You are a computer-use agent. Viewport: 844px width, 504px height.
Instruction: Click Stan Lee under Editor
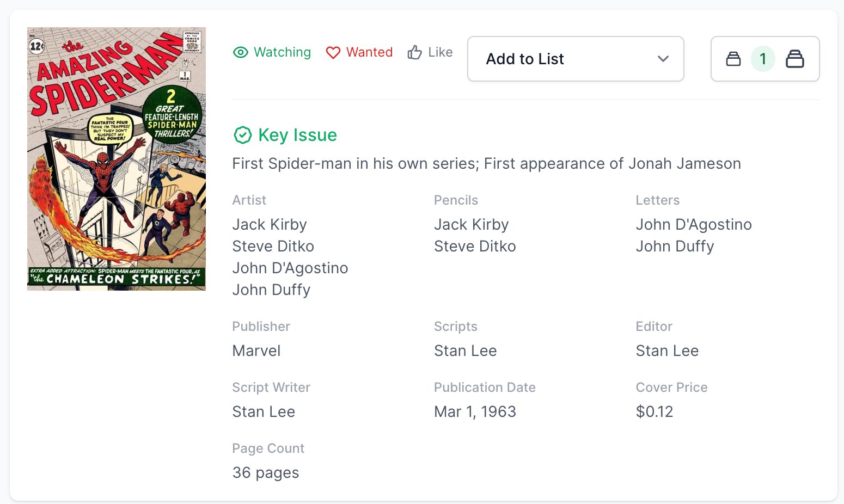[x=667, y=351]
